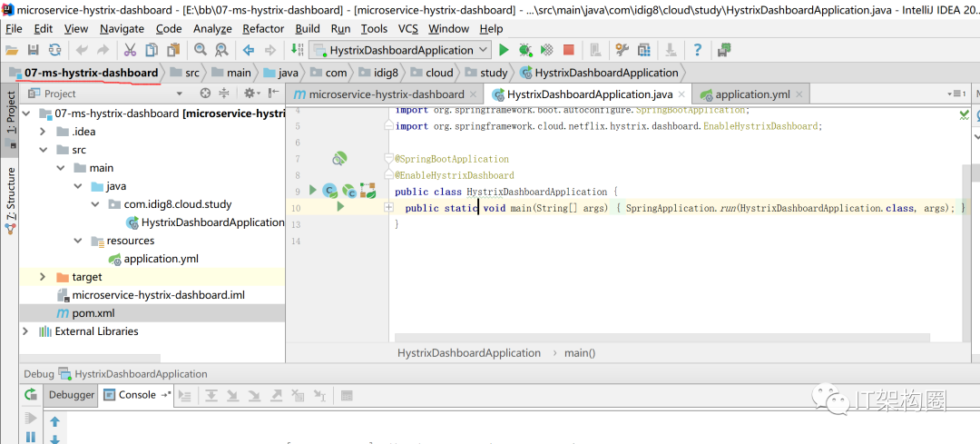Open the VCS menu
Screen dimensions: 980x444
(x=408, y=29)
